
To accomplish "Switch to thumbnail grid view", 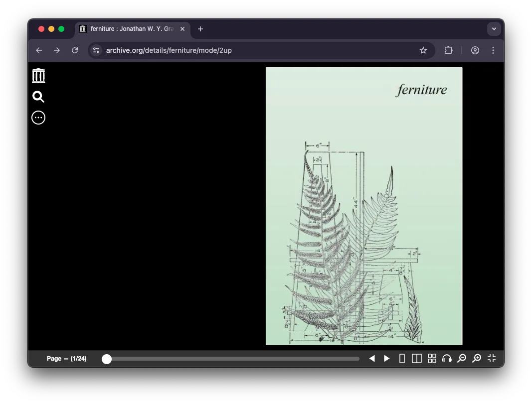I will 432,359.
